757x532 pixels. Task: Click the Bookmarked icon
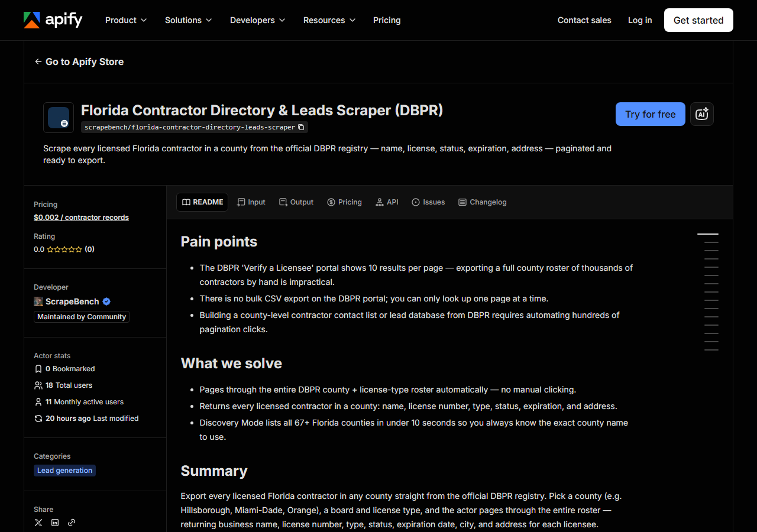click(38, 369)
